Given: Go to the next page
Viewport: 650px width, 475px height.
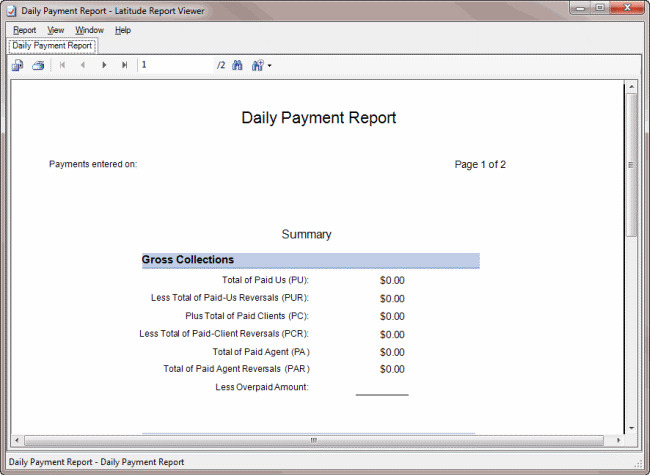Looking at the screenshot, I should tap(104, 65).
